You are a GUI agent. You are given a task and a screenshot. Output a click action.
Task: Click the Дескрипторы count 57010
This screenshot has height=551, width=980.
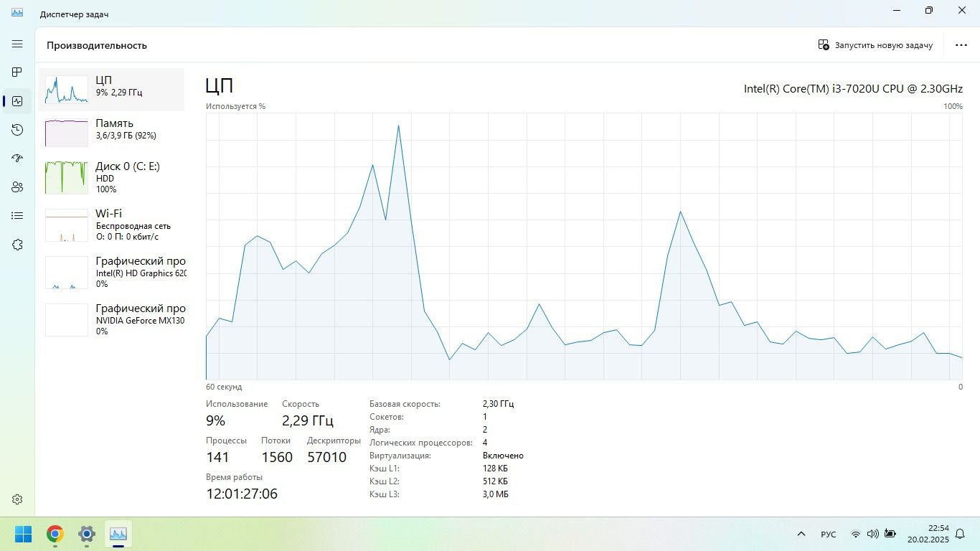click(x=327, y=457)
